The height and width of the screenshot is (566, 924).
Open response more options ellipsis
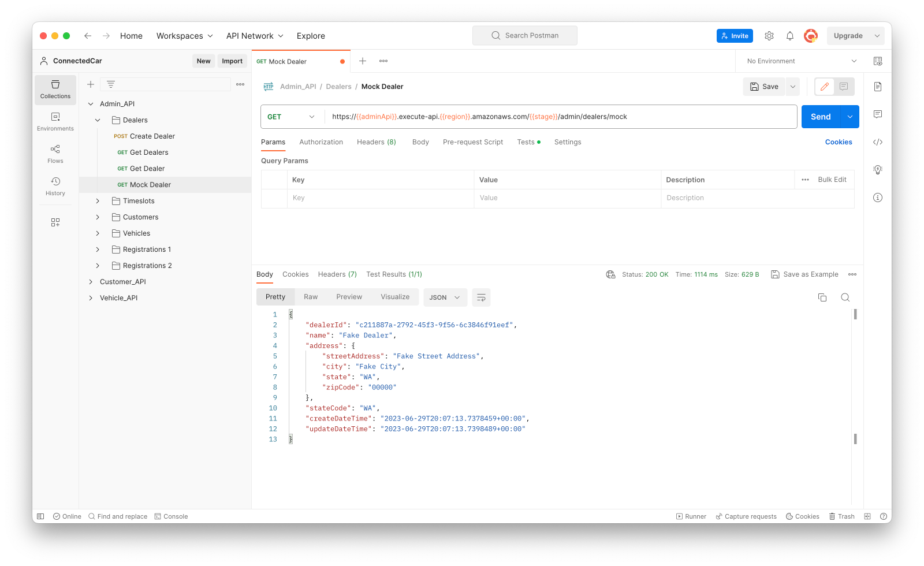click(852, 274)
